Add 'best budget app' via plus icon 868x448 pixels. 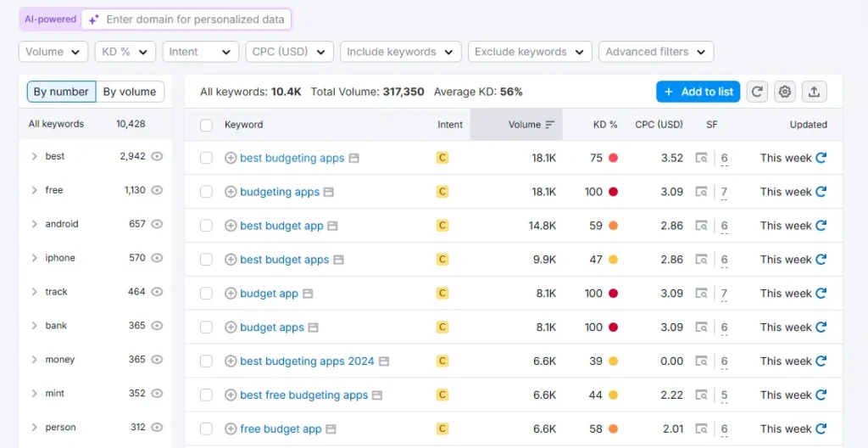point(231,226)
